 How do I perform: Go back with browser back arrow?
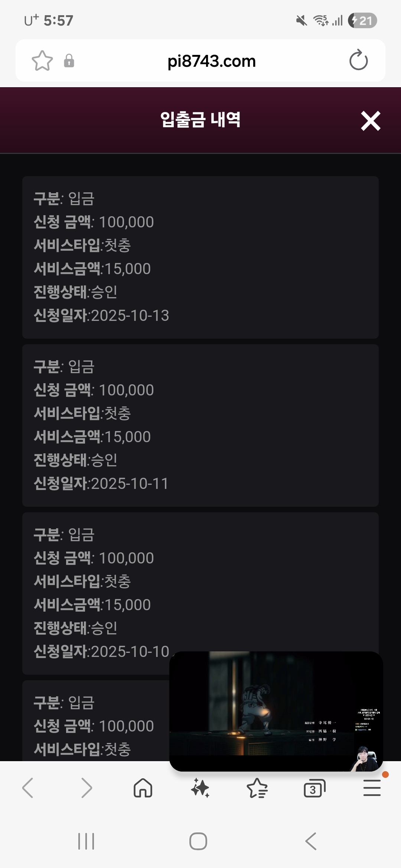(28, 788)
